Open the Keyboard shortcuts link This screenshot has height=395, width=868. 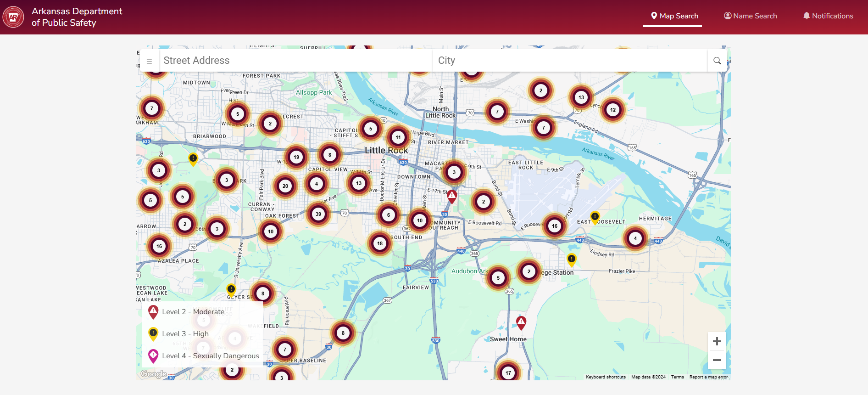pos(606,377)
